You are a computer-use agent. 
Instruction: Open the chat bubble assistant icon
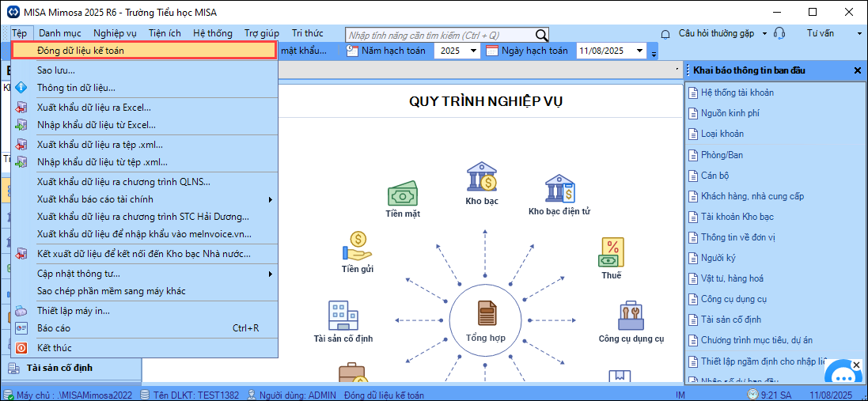(845, 372)
